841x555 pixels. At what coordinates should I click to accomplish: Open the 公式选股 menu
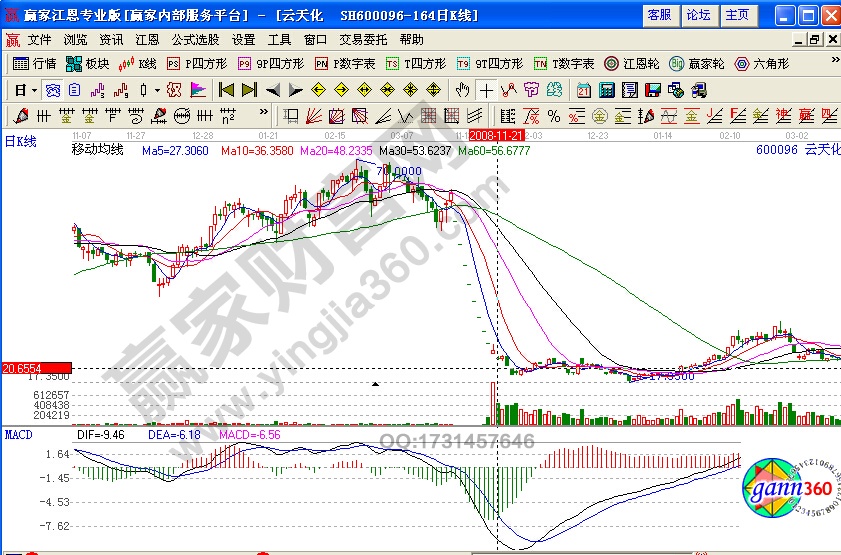(x=195, y=39)
